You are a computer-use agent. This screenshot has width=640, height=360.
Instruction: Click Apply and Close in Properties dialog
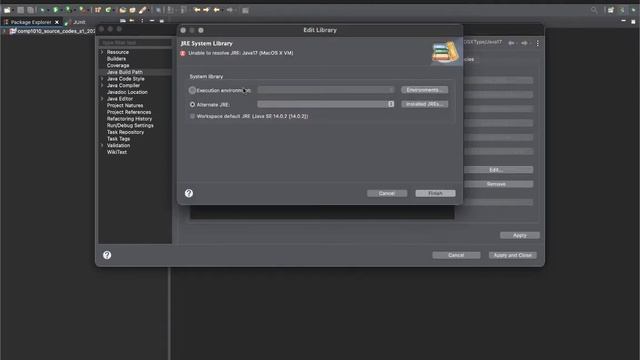pos(513,255)
